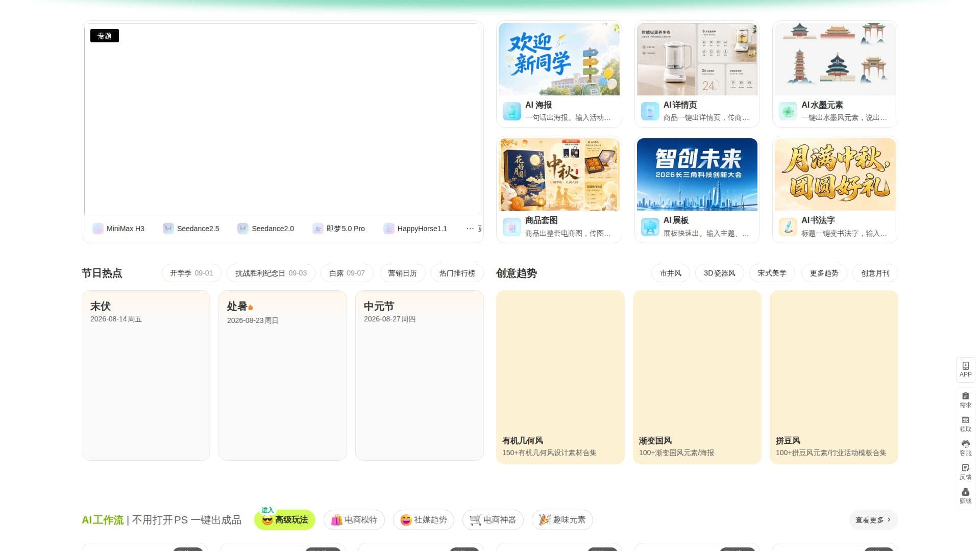Screen dimensions: 980x551
Task: Choose the 社媒趋势 workflow filter
Action: pyautogui.click(x=423, y=520)
